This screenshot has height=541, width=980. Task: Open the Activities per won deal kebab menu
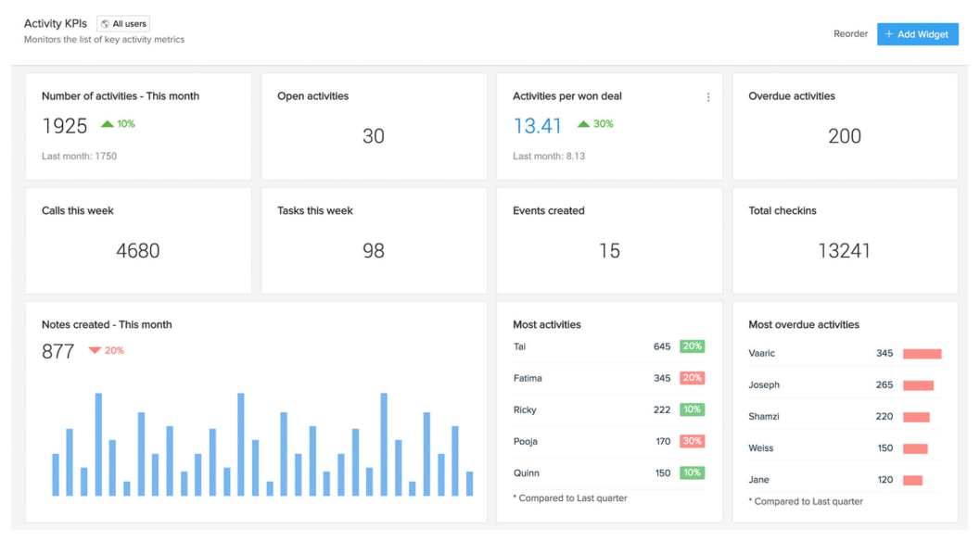(707, 96)
